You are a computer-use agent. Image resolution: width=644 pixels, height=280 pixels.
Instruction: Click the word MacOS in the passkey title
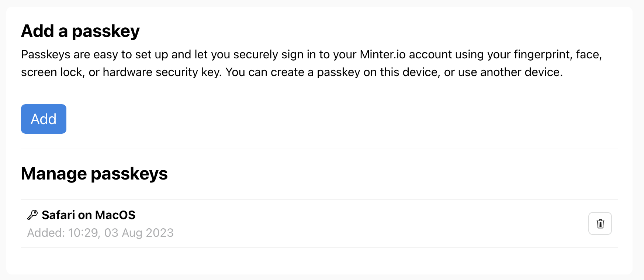coord(115,215)
